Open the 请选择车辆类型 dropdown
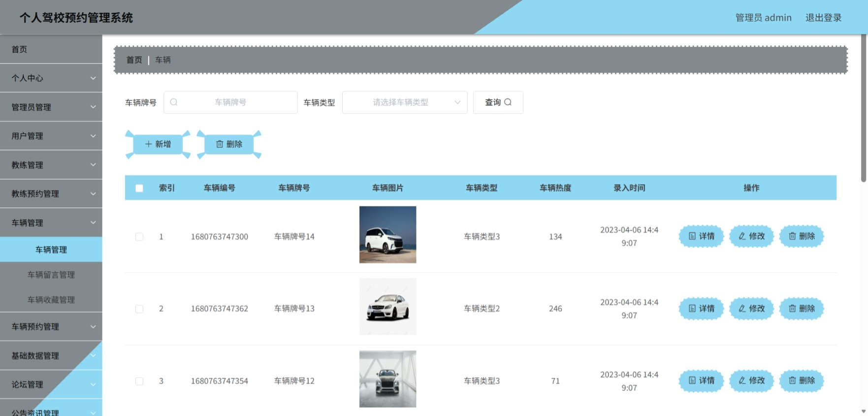868x416 pixels. click(405, 102)
